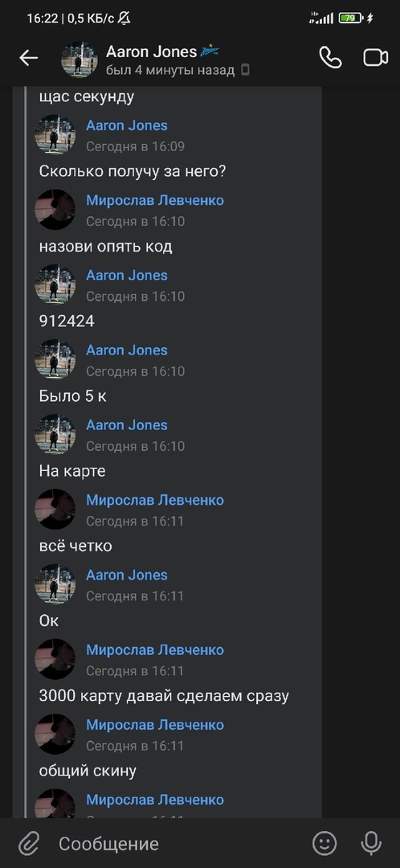This screenshot has width=400, height=868.
Task: Tap the "общий скину" message
Action: tap(88, 771)
